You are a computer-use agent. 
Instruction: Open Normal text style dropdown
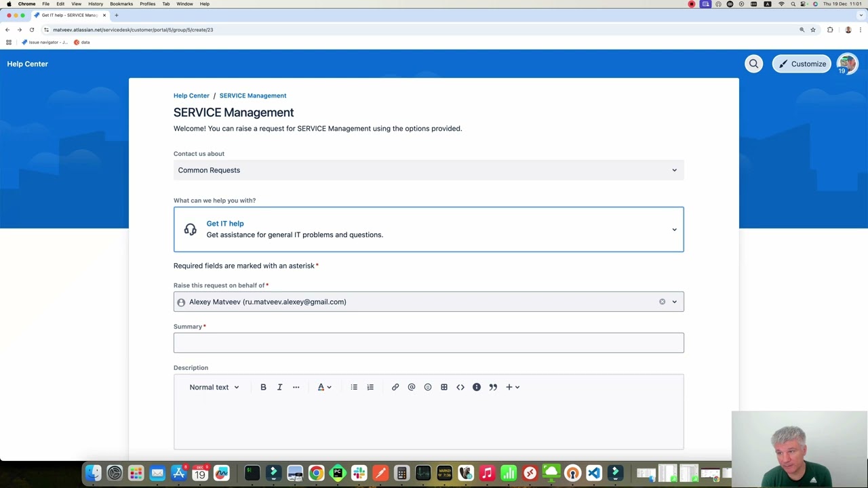pyautogui.click(x=214, y=387)
